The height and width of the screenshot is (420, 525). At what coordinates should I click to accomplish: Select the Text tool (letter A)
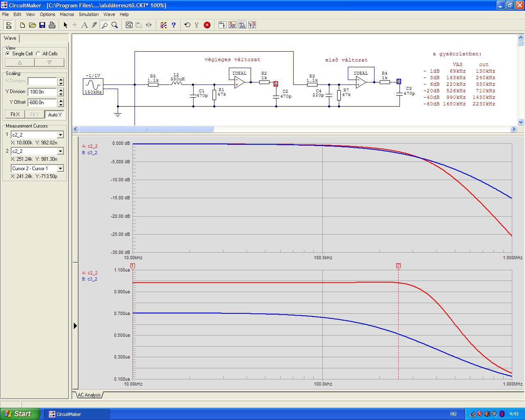point(85,25)
